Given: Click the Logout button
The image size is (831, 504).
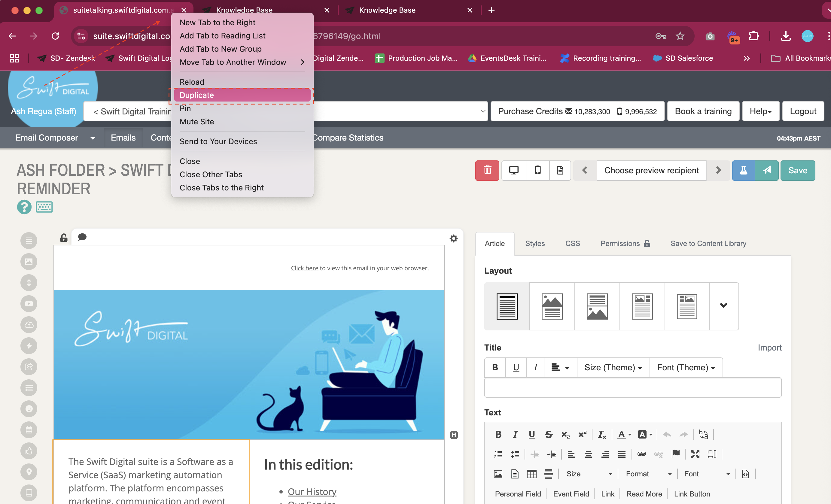Looking at the screenshot, I should [x=803, y=111].
